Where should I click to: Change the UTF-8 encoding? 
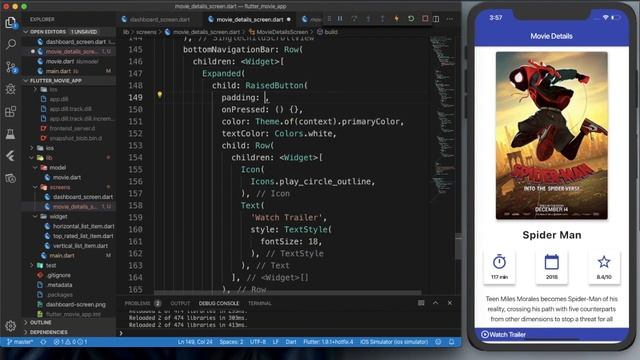(258, 342)
